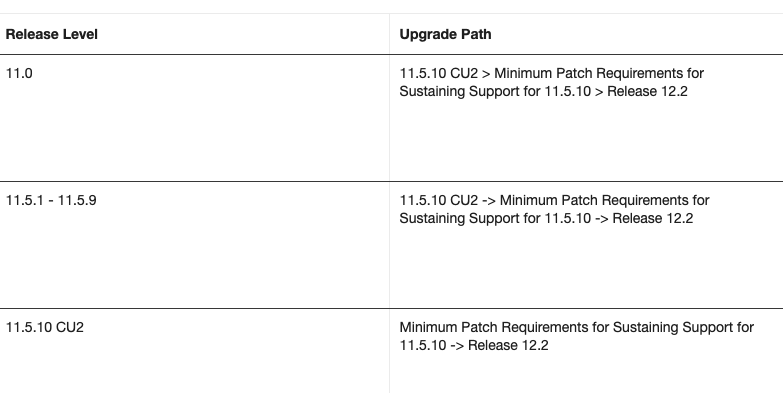Click the Release Level column header
The height and width of the screenshot is (393, 783).
pyautogui.click(x=51, y=34)
